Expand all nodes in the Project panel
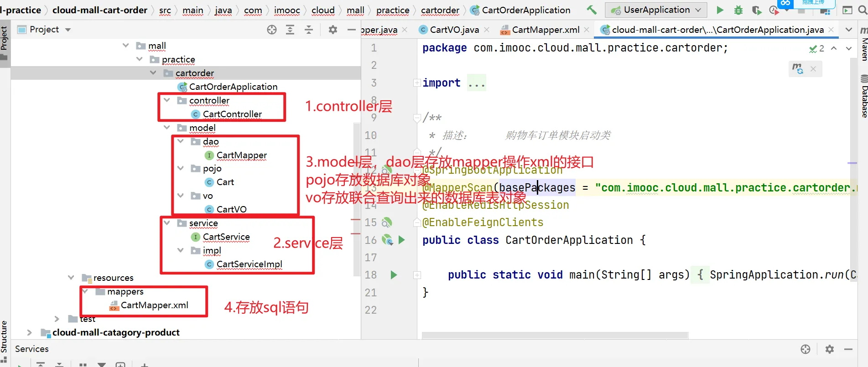 pyautogui.click(x=290, y=30)
